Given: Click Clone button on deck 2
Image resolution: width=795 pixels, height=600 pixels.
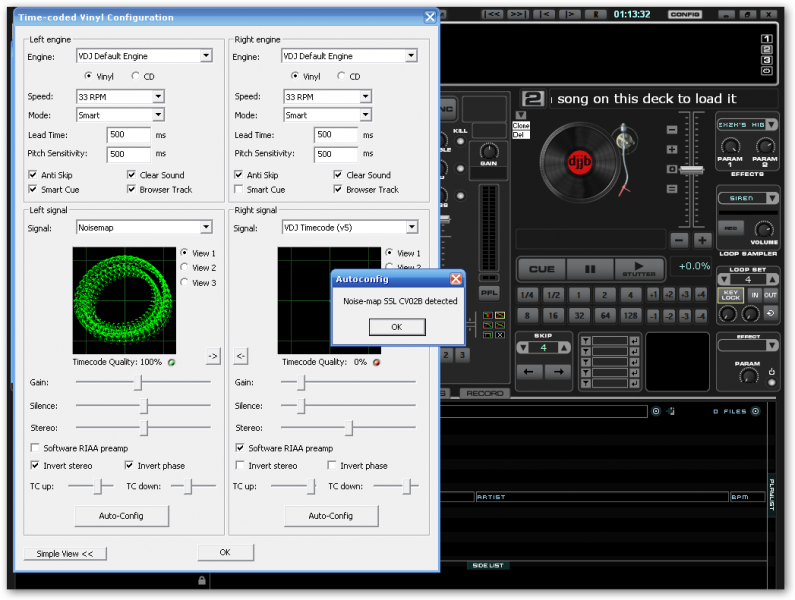Looking at the screenshot, I should coord(521,126).
